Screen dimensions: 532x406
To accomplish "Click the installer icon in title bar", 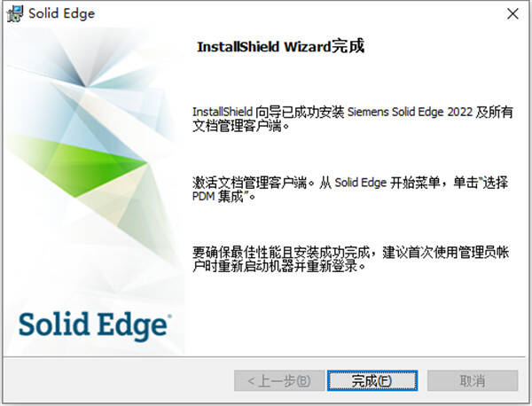I will tap(14, 13).
